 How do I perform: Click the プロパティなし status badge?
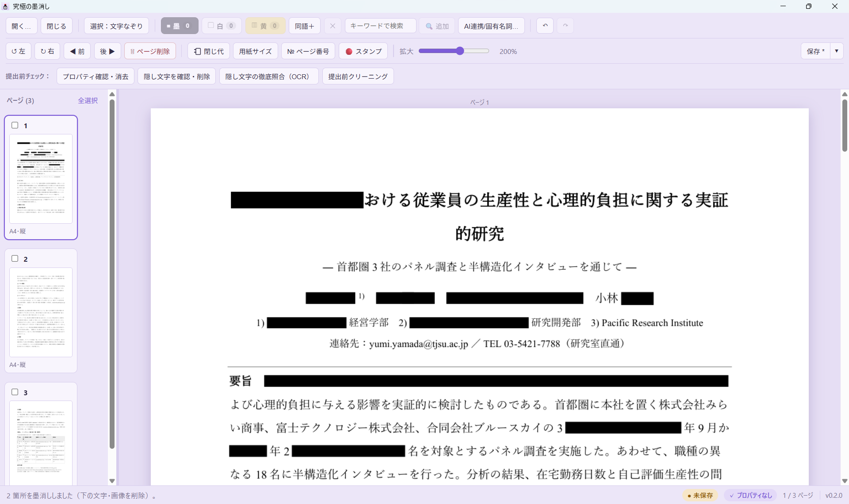750,496
